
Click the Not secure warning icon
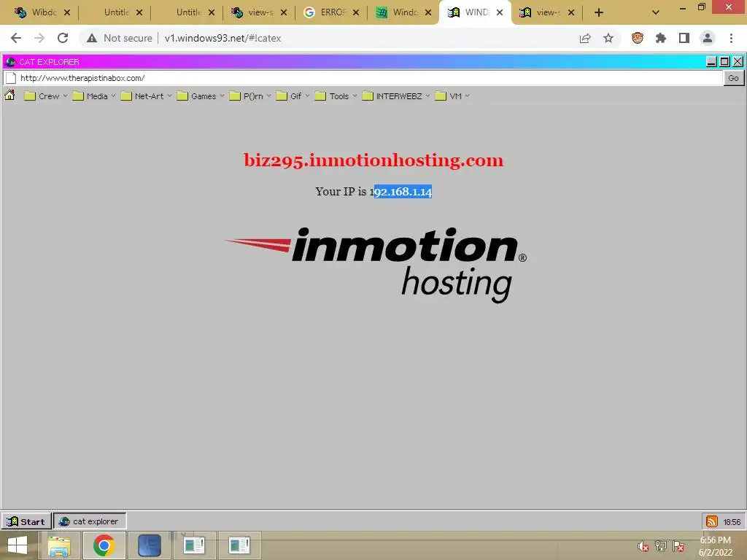[x=92, y=38]
